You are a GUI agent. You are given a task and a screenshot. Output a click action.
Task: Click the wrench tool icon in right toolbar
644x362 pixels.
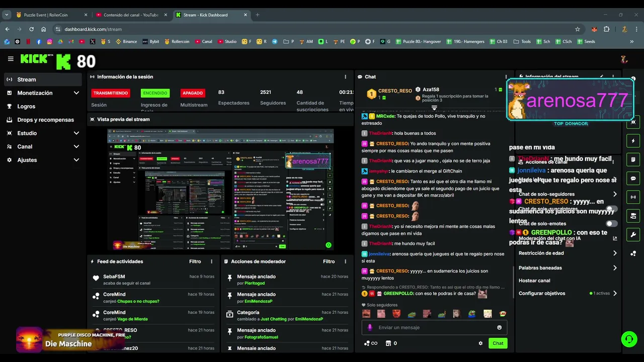pos(633,235)
